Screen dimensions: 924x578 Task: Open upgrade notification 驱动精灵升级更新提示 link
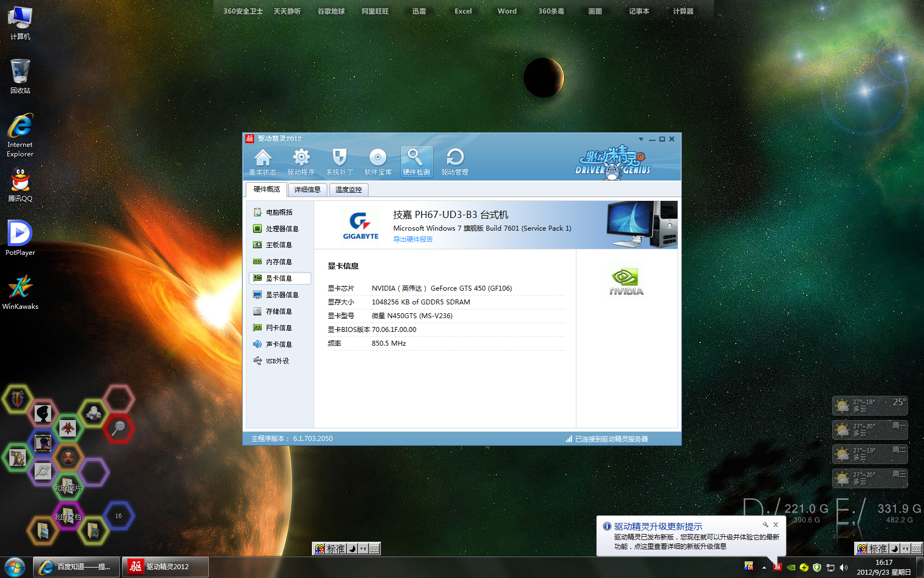pos(658,526)
